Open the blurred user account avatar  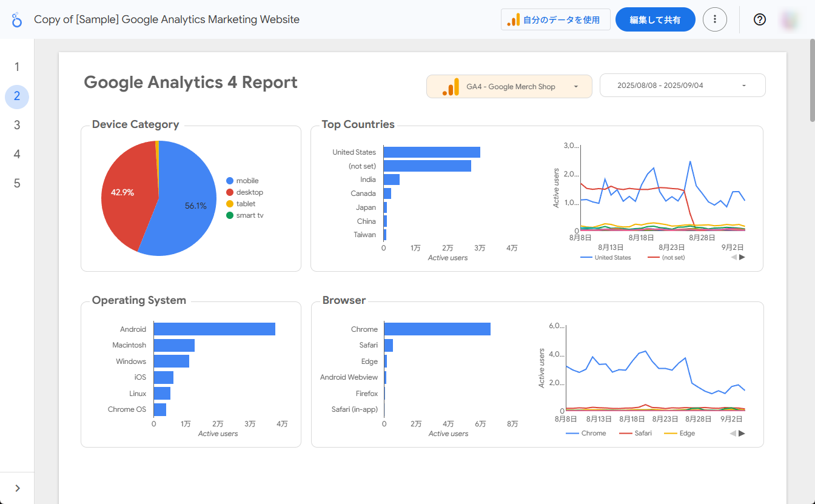tap(790, 19)
